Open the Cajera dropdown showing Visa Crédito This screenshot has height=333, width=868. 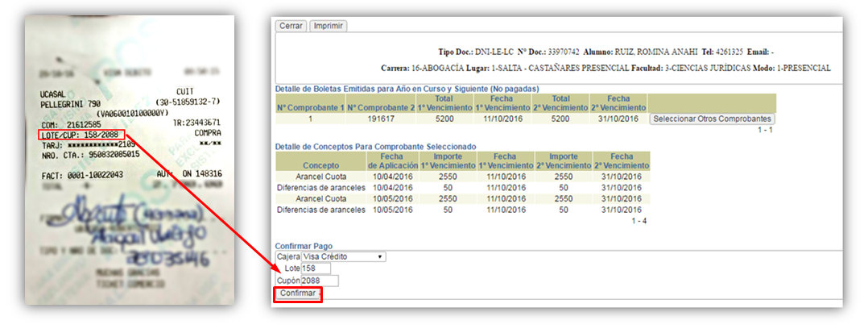(x=343, y=257)
